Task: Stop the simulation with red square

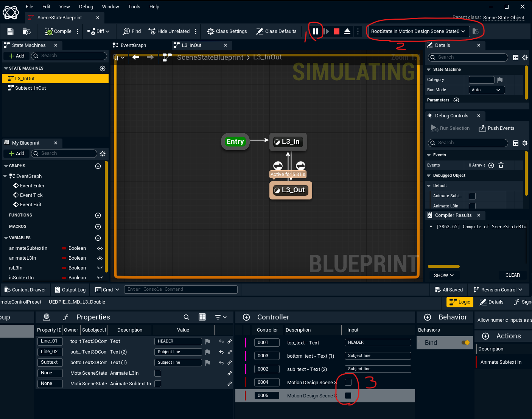Action: click(x=337, y=31)
